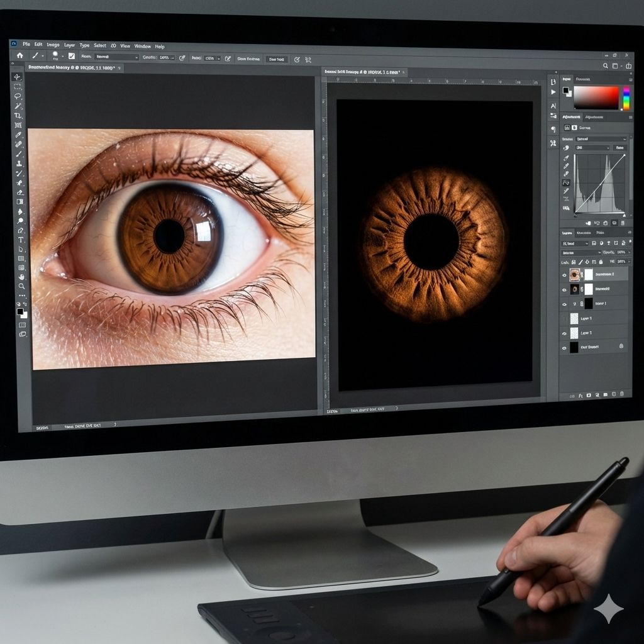Toggle the checkbox icon in options bar
The width and height of the screenshot is (644, 644).
point(71,56)
